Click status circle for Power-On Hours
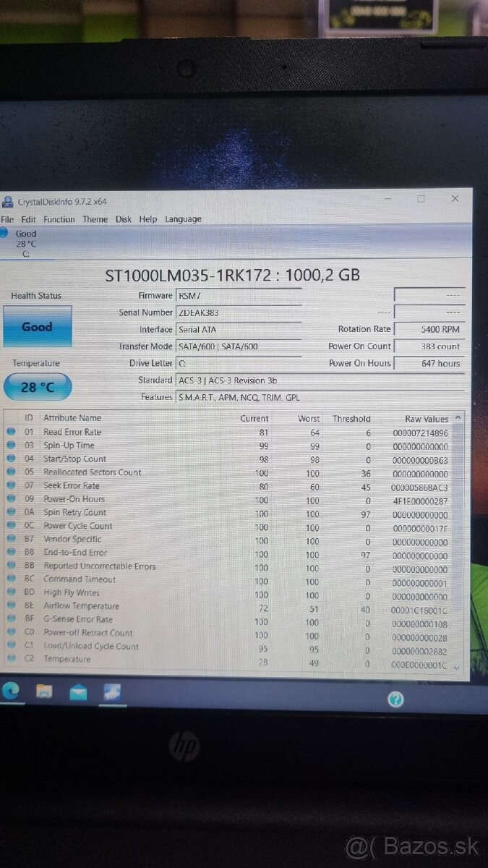488x868 pixels. (x=11, y=499)
